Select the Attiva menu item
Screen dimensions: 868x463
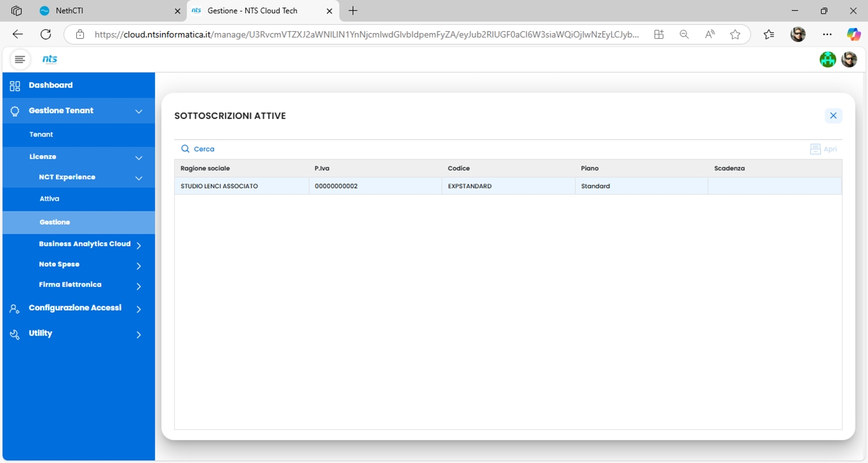pyautogui.click(x=79, y=199)
